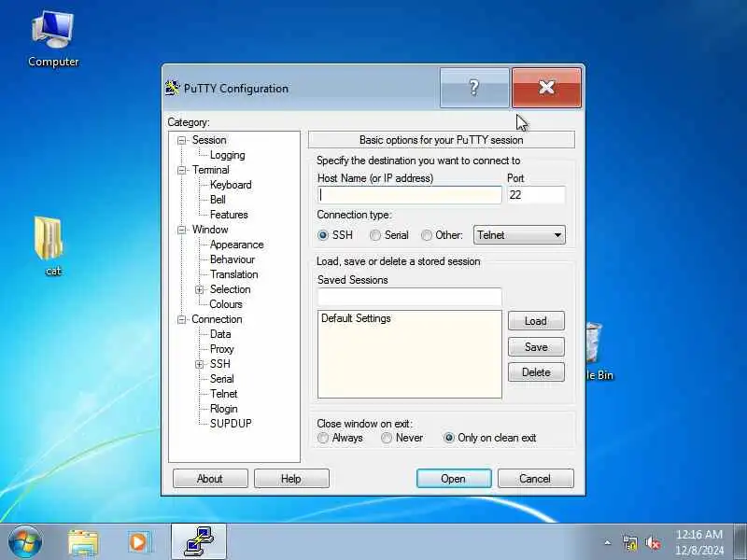Open Selection settings category
Image resolution: width=747 pixels, height=560 pixels.
click(230, 289)
